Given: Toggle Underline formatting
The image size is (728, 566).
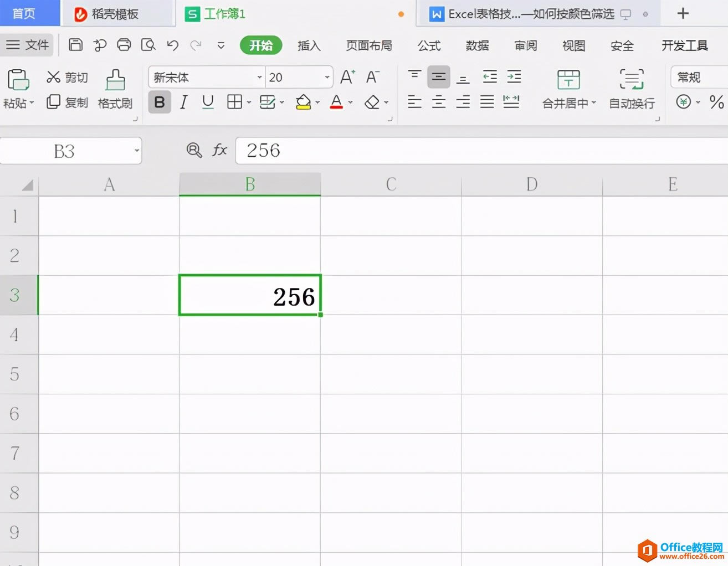Looking at the screenshot, I should [x=208, y=102].
